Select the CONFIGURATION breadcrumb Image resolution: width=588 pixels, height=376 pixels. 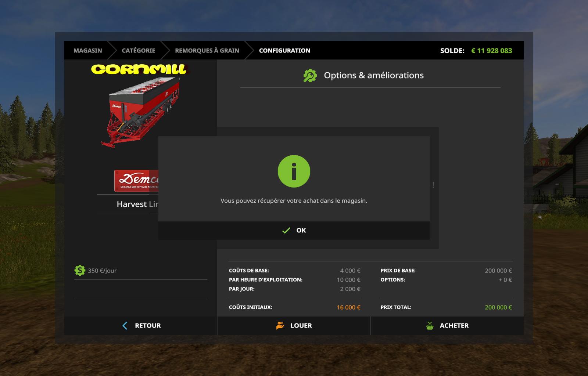[284, 51]
